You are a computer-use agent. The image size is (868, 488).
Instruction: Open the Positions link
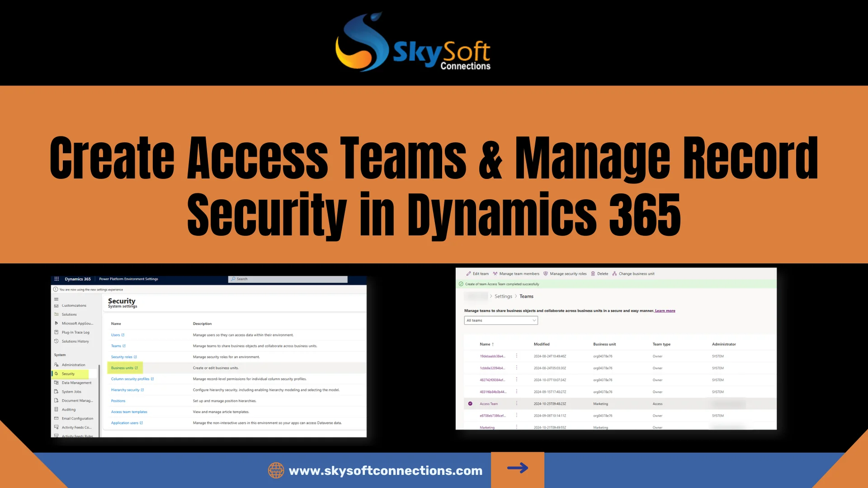click(x=118, y=401)
